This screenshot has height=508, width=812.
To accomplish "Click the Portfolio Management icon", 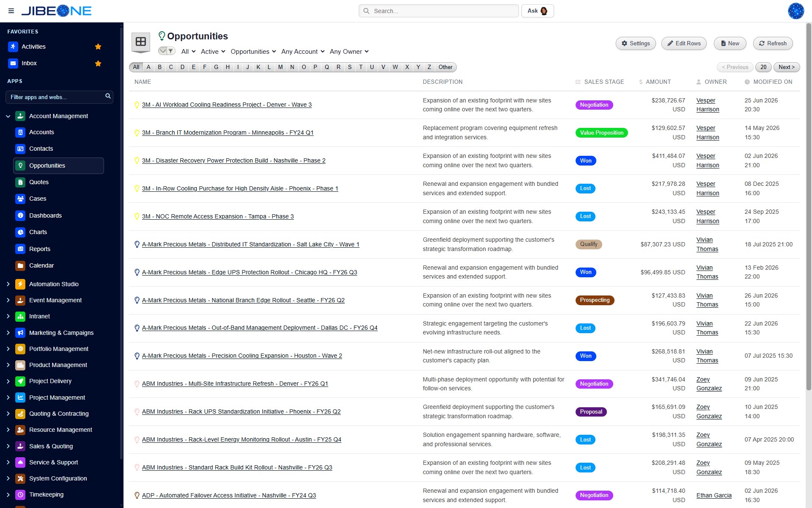I will (x=20, y=349).
